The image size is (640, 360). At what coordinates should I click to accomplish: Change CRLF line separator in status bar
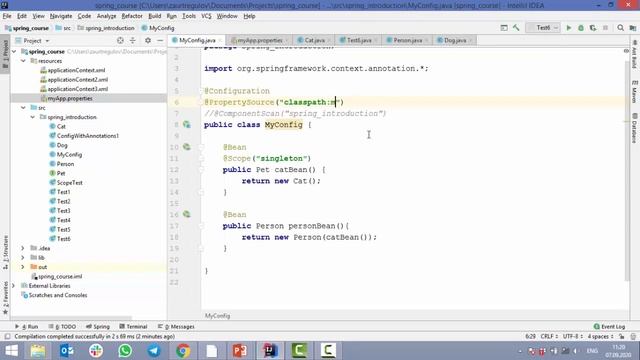coord(549,336)
